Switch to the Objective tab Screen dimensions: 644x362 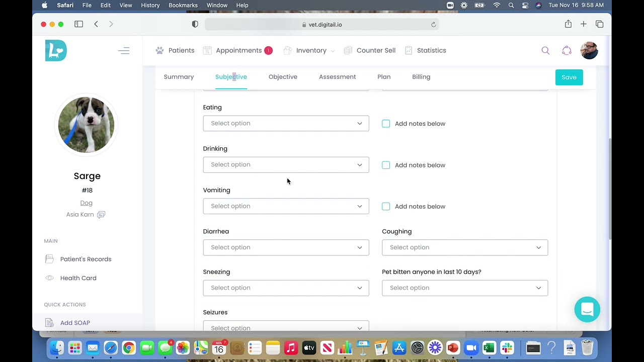[x=283, y=77]
